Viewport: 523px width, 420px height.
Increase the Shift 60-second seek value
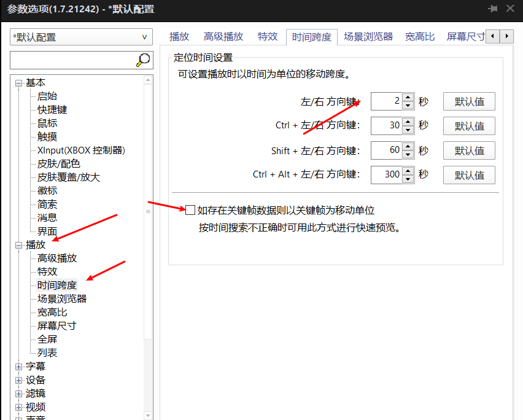click(408, 147)
